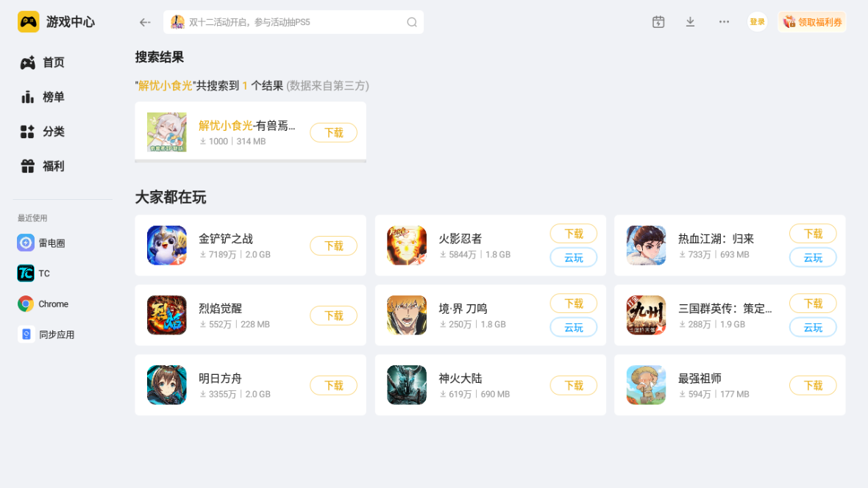Viewport: 868px width, 488px height.
Task: Download 明日方舟 game
Action: pyautogui.click(x=334, y=386)
